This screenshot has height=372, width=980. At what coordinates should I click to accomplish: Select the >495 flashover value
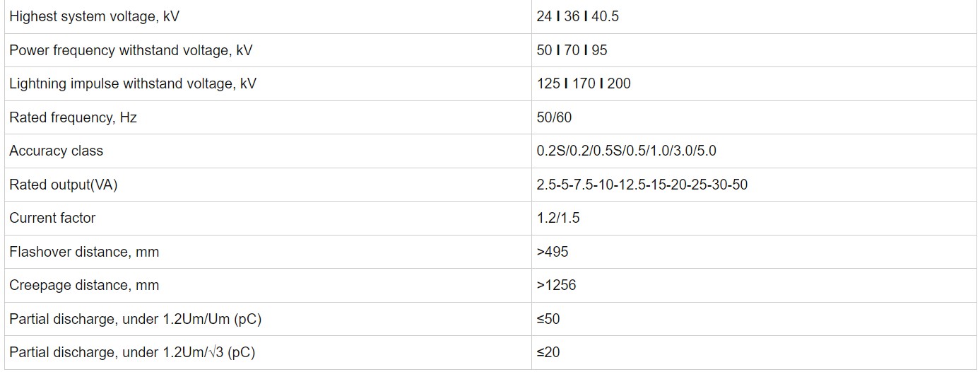553,252
